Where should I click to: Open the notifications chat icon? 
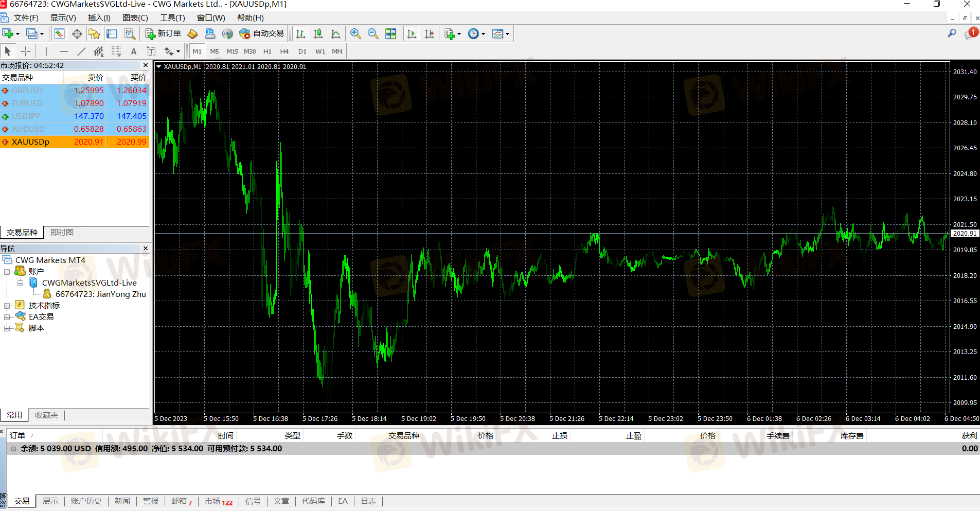(971, 33)
